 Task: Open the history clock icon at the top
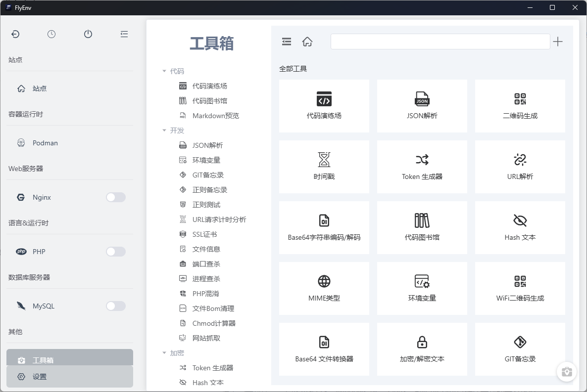[51, 34]
